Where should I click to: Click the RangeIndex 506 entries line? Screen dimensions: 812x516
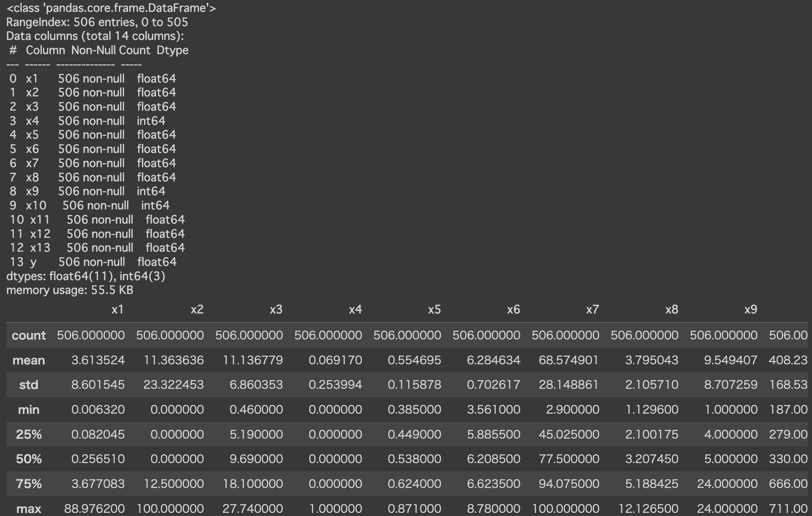pyautogui.click(x=97, y=22)
